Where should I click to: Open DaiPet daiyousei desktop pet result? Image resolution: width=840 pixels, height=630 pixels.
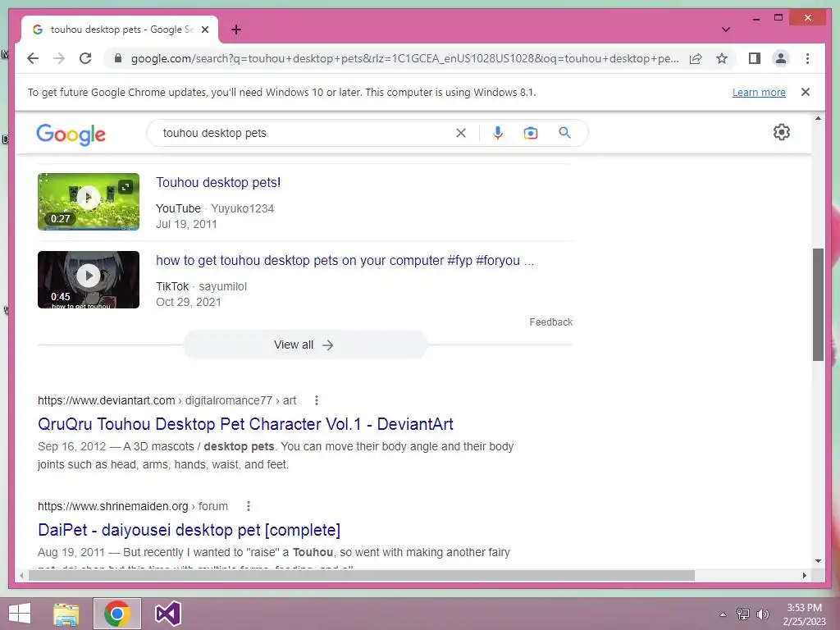point(189,531)
